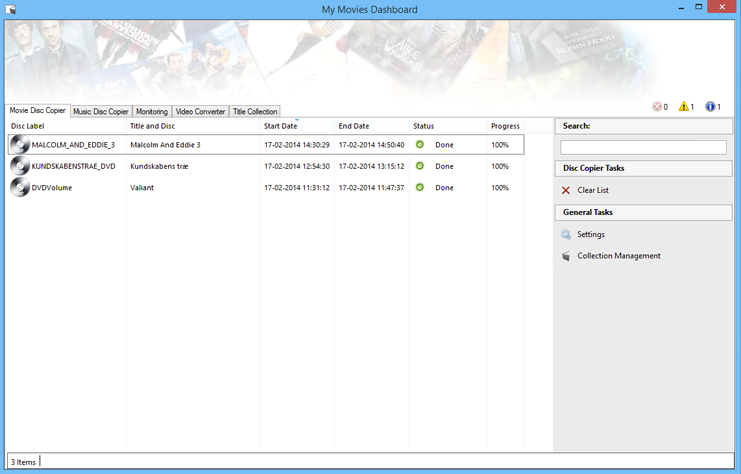Click Done status text for DVDVolume
This screenshot has width=741, height=474.
pos(444,188)
